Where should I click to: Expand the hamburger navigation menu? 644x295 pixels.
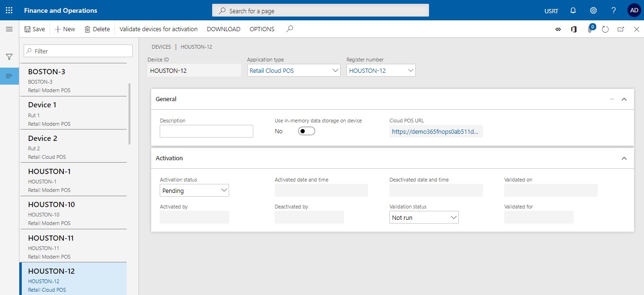tap(9, 29)
